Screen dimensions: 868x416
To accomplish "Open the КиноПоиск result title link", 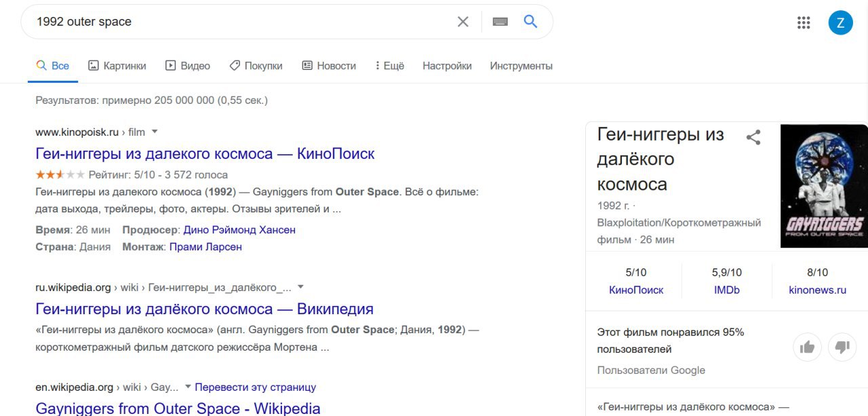I will tap(205, 153).
